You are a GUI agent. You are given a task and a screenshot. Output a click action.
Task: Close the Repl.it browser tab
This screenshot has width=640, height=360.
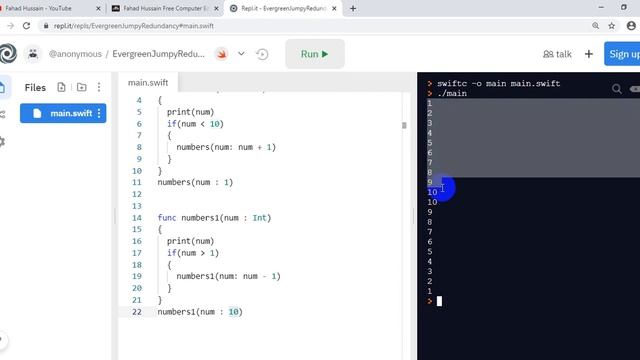[x=334, y=8]
